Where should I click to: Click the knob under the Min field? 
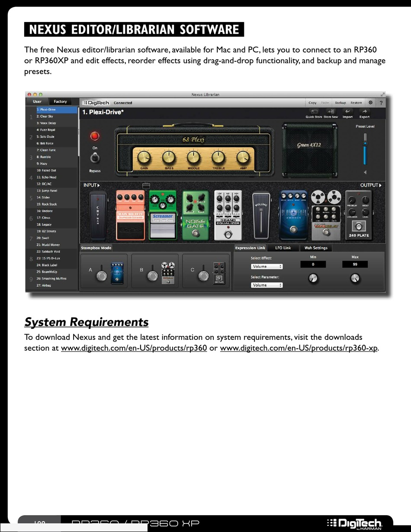(x=313, y=279)
